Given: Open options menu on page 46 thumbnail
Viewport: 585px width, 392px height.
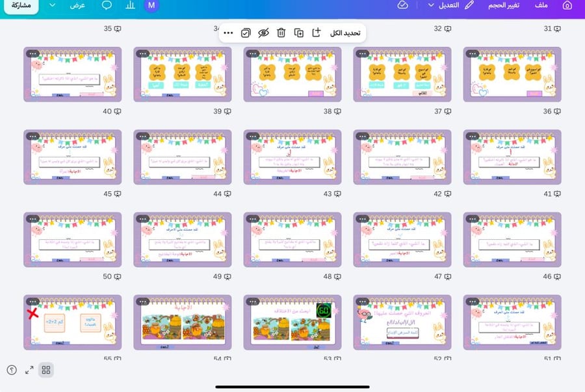Looking at the screenshot, I should (x=473, y=219).
